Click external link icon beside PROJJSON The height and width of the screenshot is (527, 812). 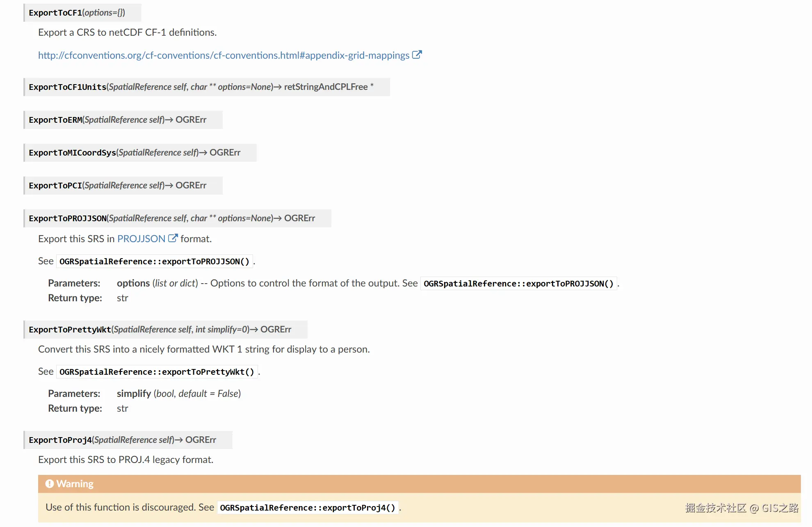point(173,238)
